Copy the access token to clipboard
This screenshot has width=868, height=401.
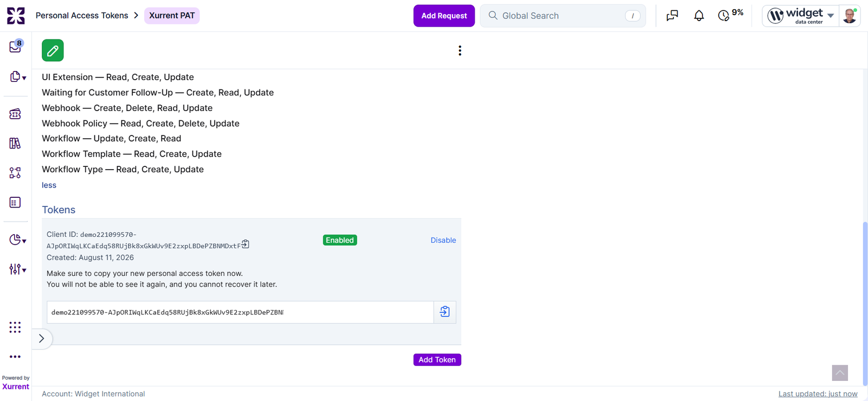click(445, 312)
